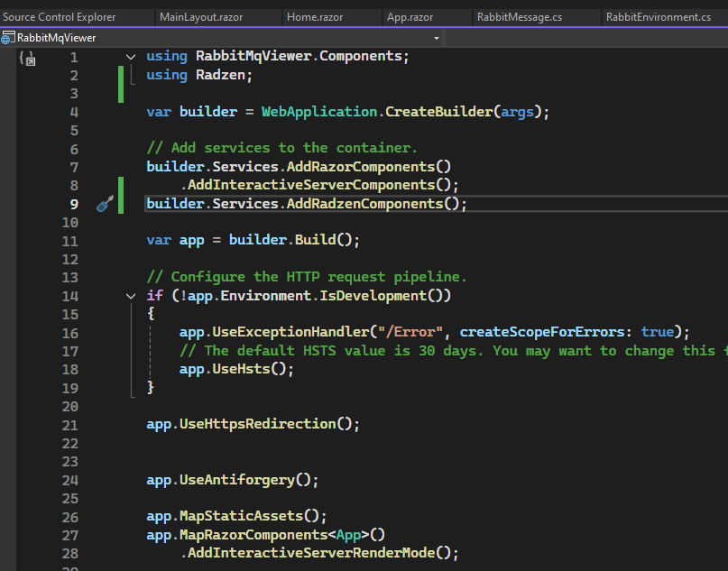Open the RabbitEnvironment.cs tab
Viewport: 728px width, 571px height.
point(659,17)
